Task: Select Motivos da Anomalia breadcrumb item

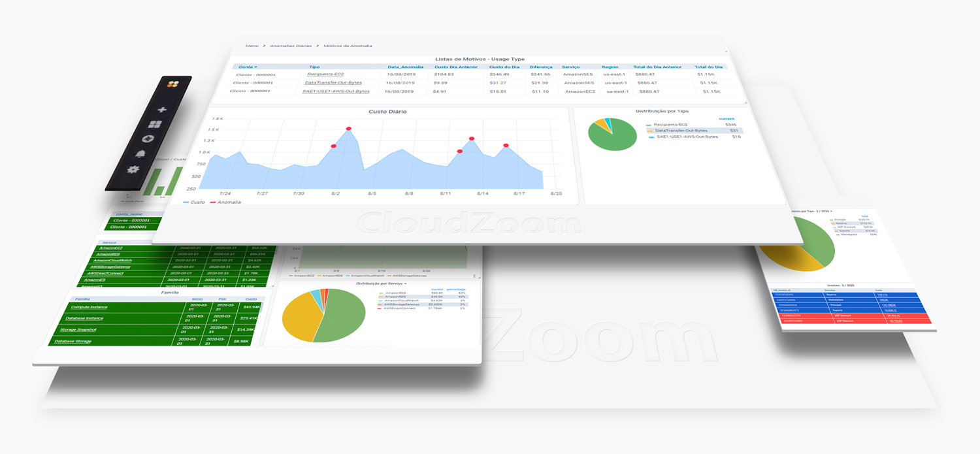Action: [348, 46]
